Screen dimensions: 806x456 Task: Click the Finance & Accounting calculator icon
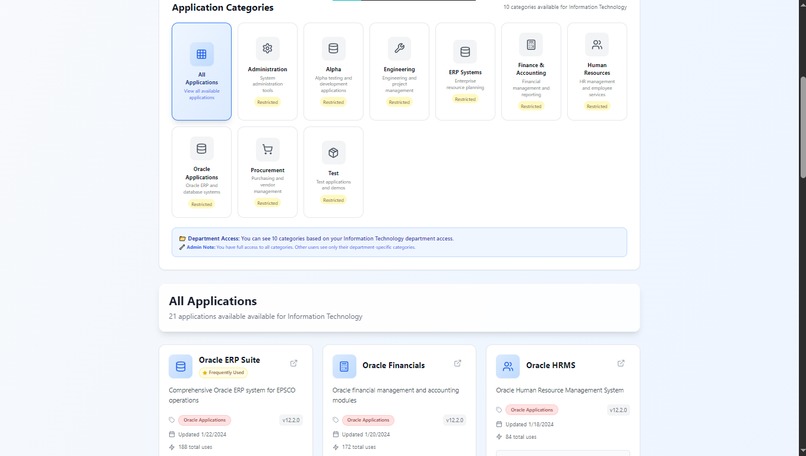(x=531, y=45)
